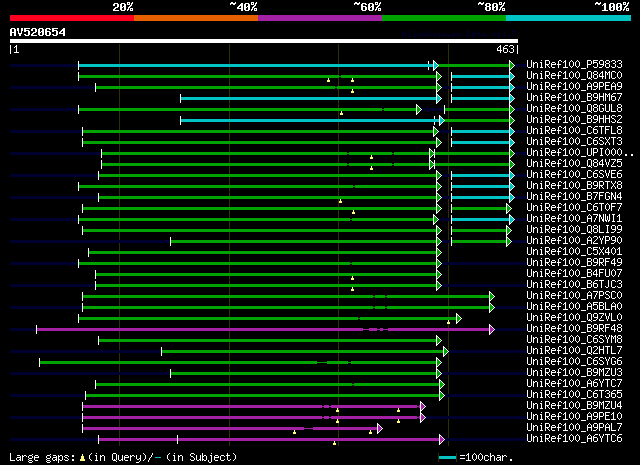The image size is (640, 465).
Task: Select the UniRef100_B9MZU4 label
Action: [574, 406]
